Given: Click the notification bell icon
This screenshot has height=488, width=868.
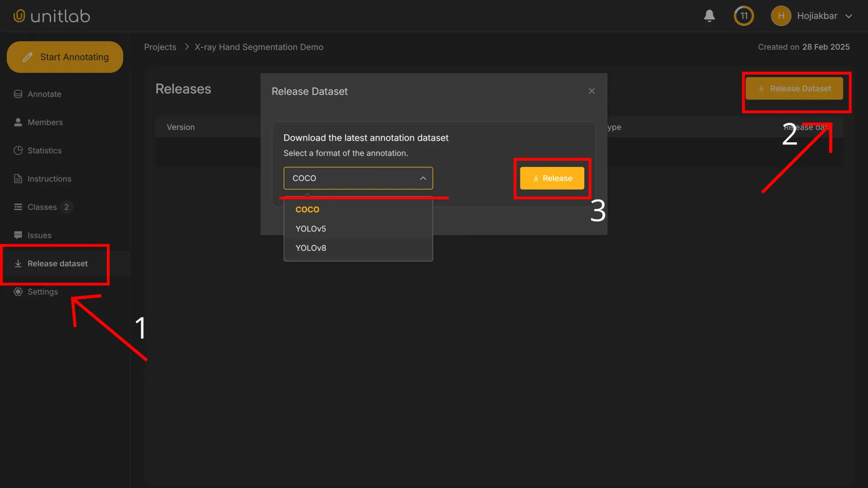Looking at the screenshot, I should click(x=709, y=16).
